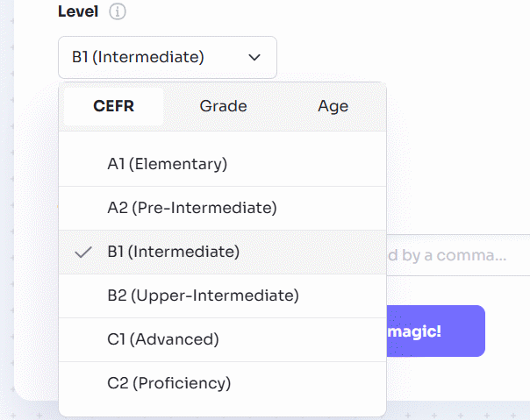This screenshot has width=530, height=420.
Task: Click the checkmark icon beside B1 option
Action: pyautogui.click(x=84, y=252)
